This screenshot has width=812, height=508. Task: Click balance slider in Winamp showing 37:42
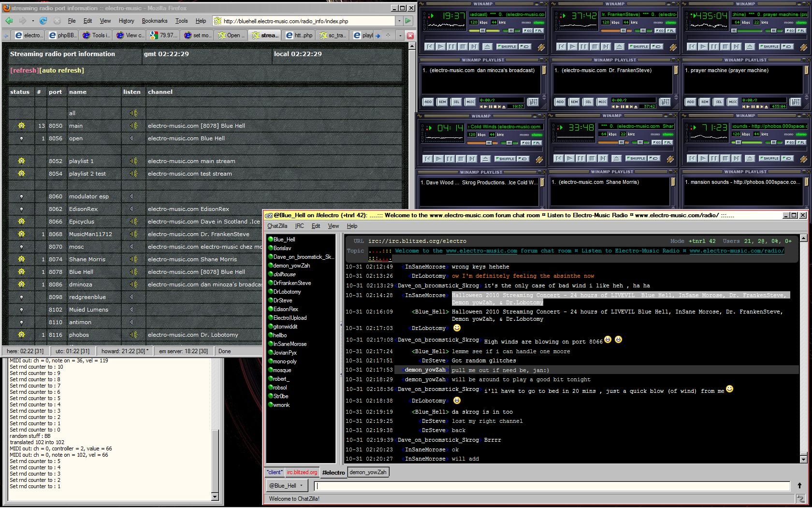tap(643, 30)
